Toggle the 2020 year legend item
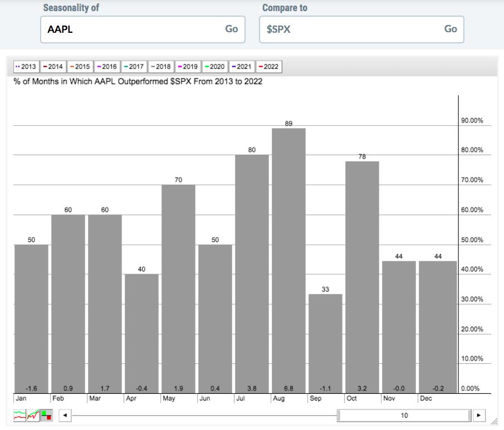This screenshot has width=504, height=430. coord(214,67)
